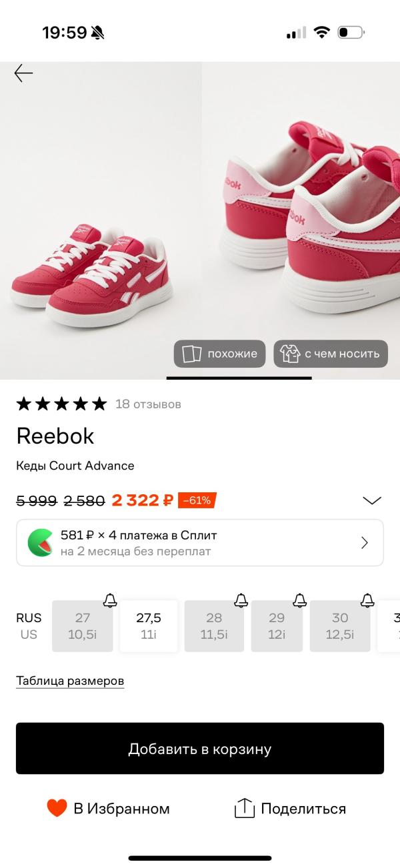Screen dimensions: 400x868
Task: Tap bell icon above size 27
Action: [110, 600]
